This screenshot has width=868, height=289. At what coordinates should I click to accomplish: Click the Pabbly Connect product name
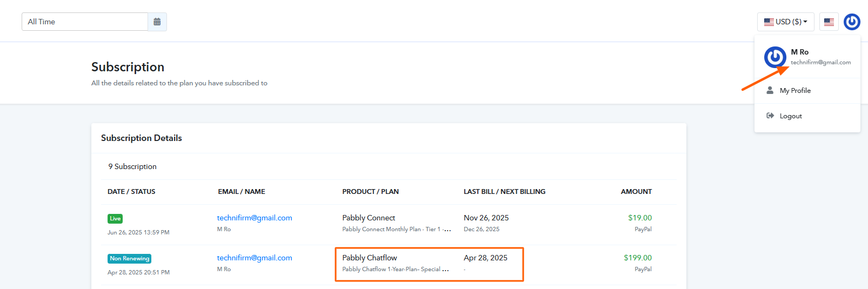pyautogui.click(x=369, y=218)
